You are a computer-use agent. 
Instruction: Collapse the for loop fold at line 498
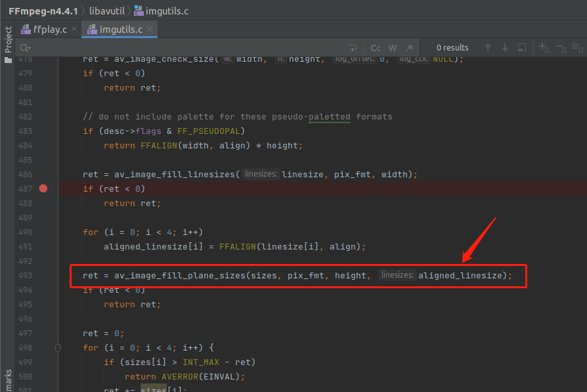(58, 347)
